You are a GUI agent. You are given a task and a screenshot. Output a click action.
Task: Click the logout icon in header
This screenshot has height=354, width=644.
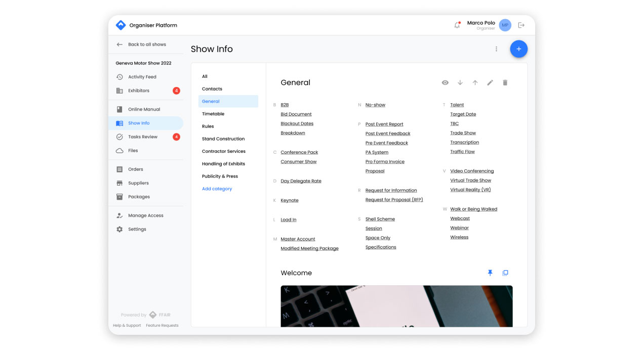point(521,25)
